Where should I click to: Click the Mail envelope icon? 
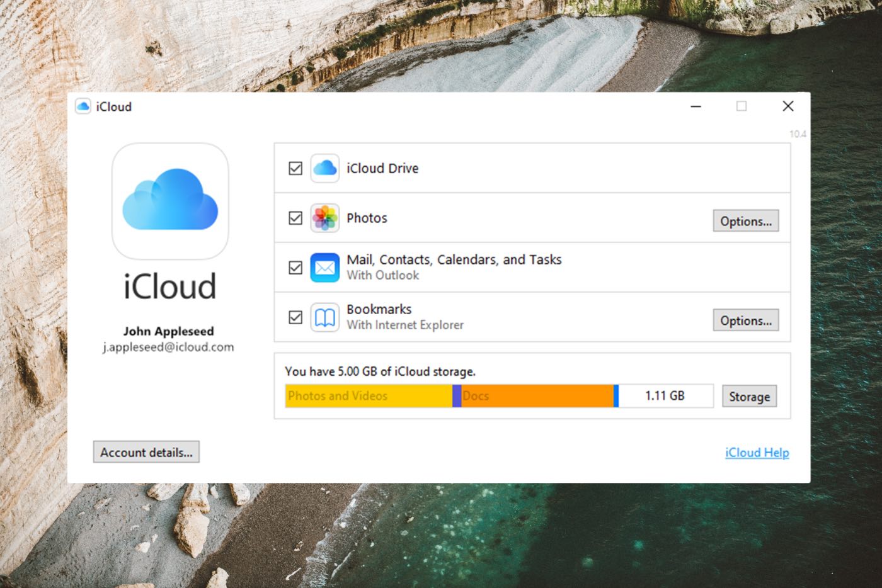[325, 268]
